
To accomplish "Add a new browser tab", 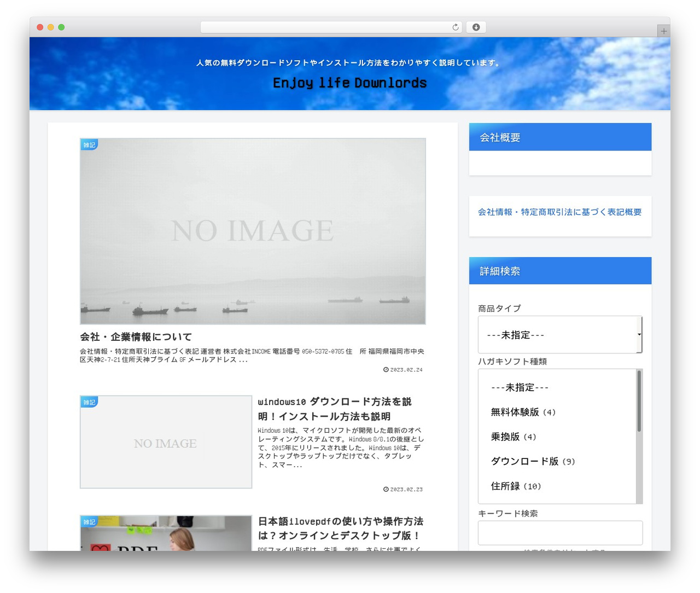I will tap(663, 31).
